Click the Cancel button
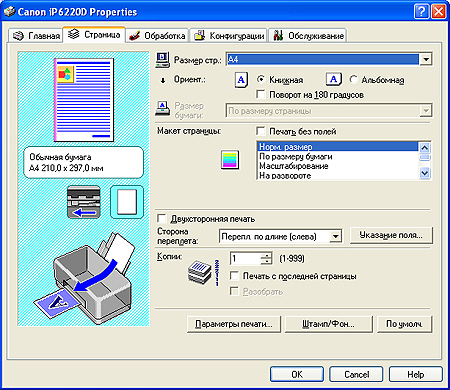 [356, 374]
